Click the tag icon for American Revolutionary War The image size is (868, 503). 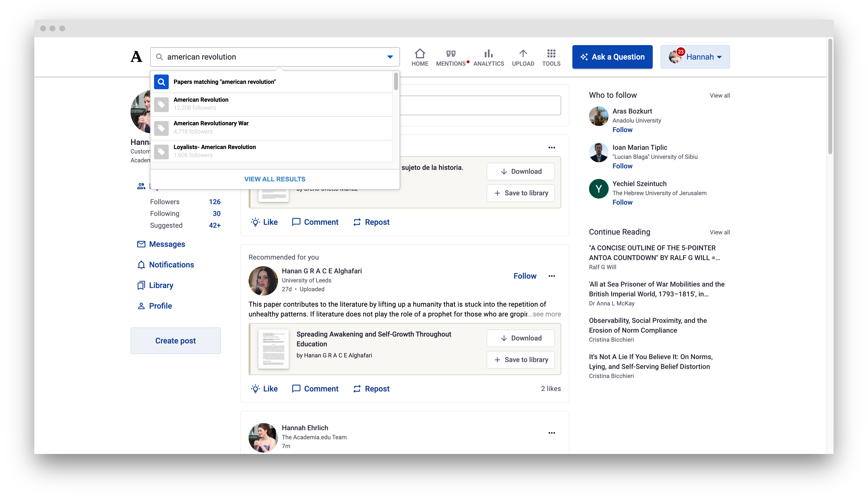coord(161,128)
